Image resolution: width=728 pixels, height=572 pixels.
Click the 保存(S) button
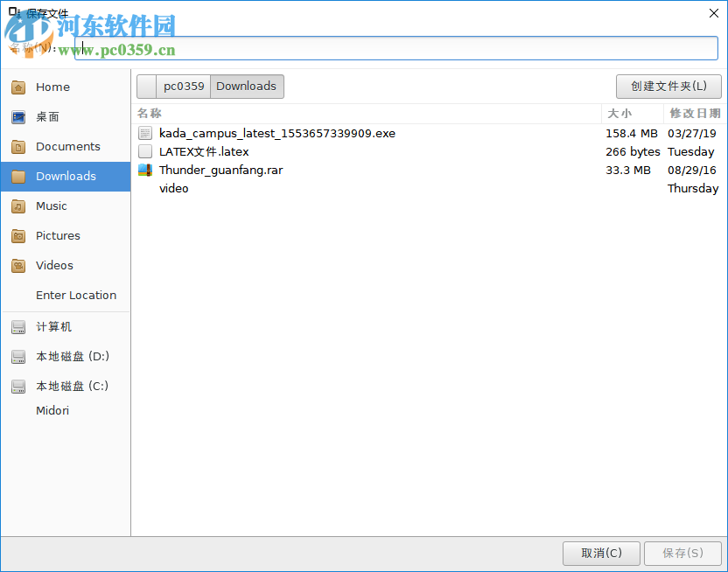coord(683,553)
